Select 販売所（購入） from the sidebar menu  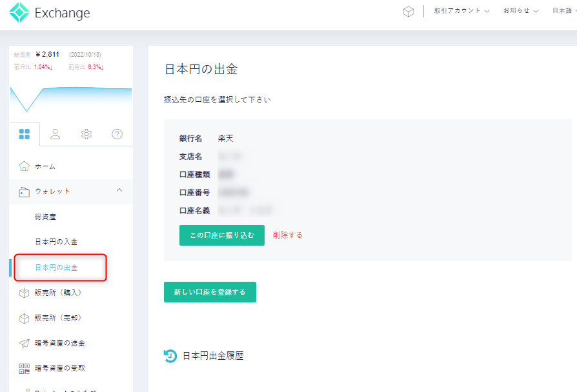coord(58,292)
